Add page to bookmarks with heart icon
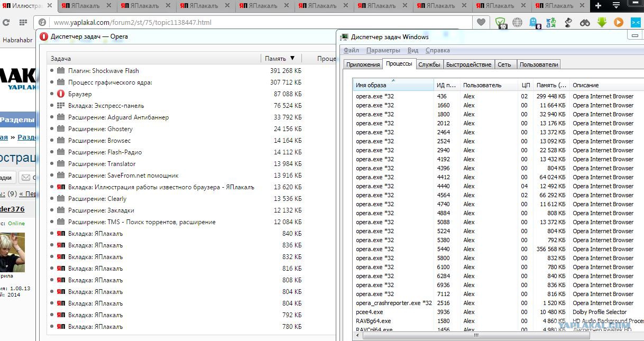This screenshot has height=341, width=644. (x=481, y=22)
